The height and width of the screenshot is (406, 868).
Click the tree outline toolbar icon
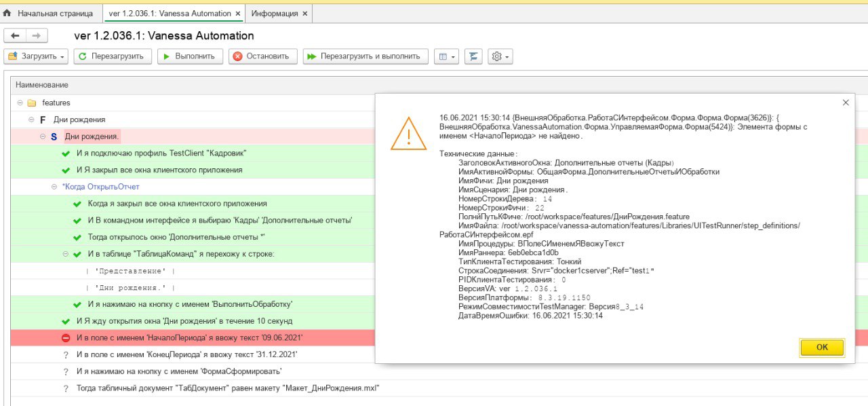click(474, 56)
